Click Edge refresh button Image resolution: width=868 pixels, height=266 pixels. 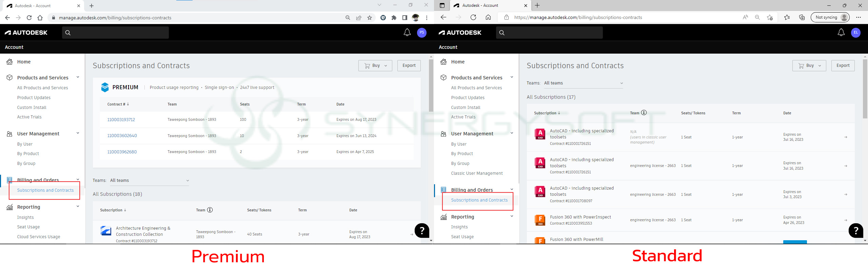[x=473, y=17]
